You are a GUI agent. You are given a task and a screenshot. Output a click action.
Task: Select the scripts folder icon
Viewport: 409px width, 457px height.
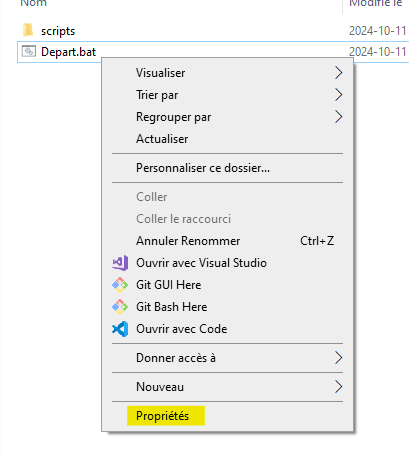(x=28, y=30)
